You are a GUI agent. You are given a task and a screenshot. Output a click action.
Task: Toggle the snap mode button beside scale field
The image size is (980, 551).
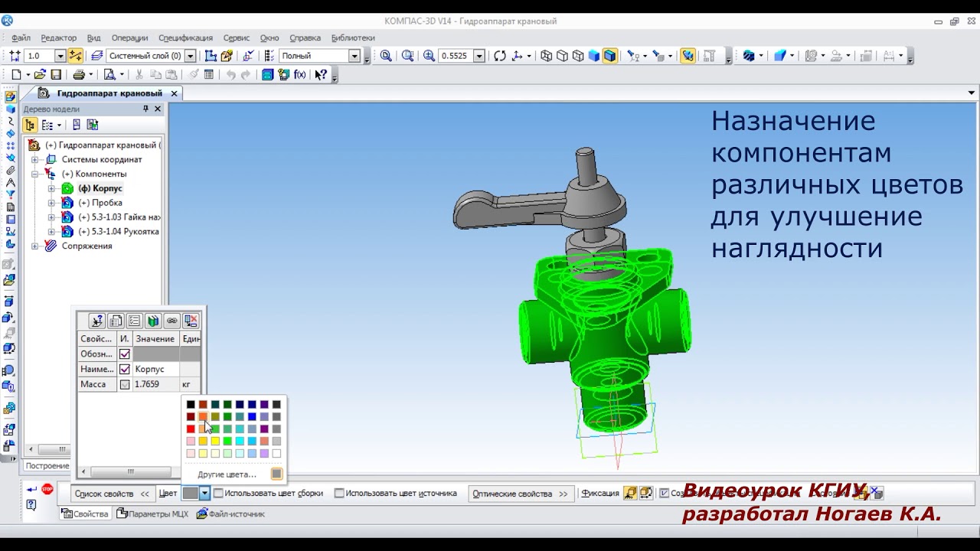pos(75,56)
